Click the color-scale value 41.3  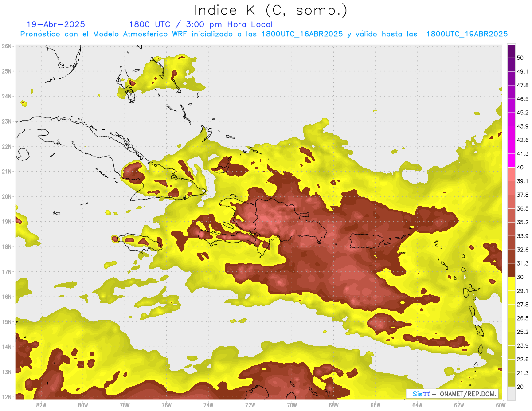(523, 154)
